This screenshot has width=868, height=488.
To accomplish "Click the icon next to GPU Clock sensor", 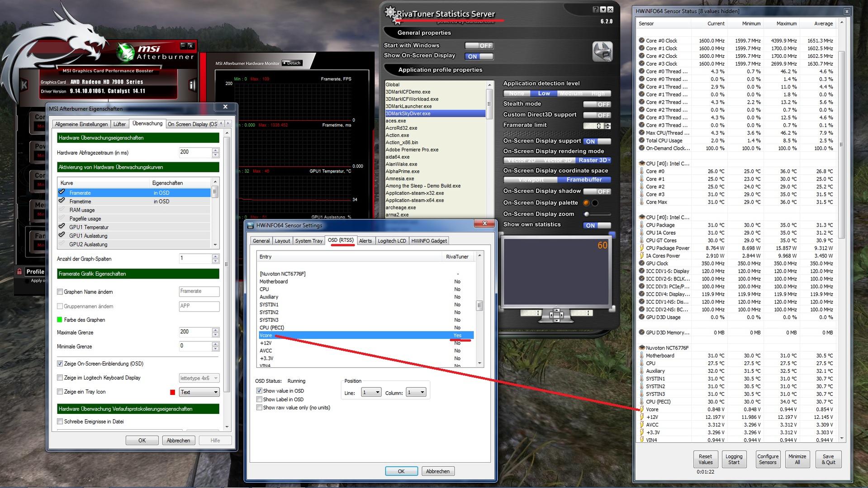I will coord(641,263).
